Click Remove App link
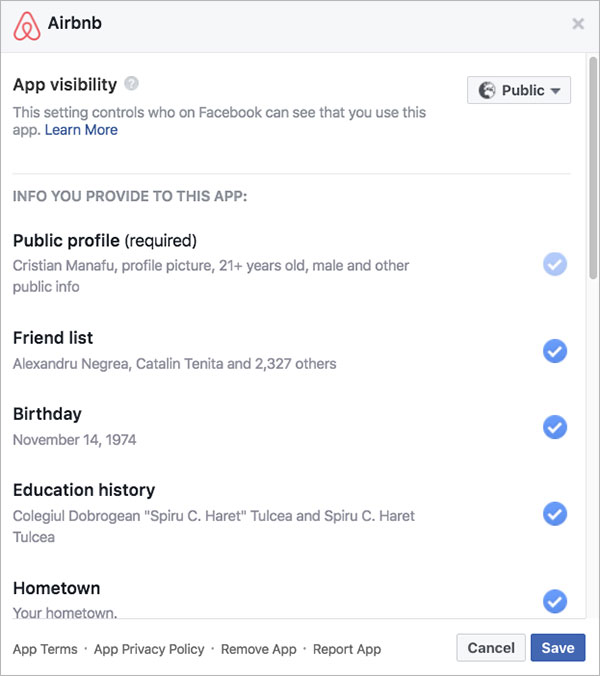The image size is (600, 676). click(x=259, y=649)
